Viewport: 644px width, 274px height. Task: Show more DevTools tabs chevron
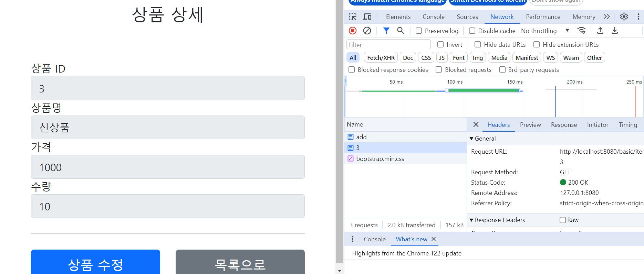point(607,17)
